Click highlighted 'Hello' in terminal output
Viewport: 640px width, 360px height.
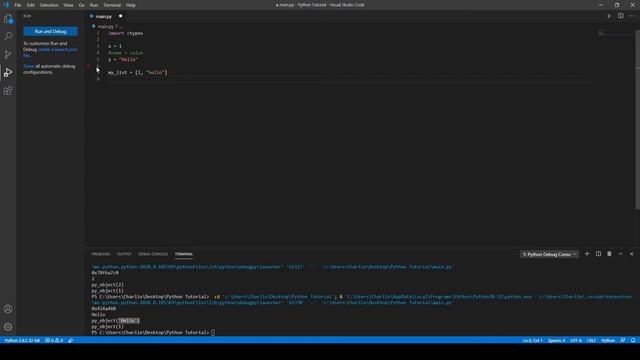point(128,321)
